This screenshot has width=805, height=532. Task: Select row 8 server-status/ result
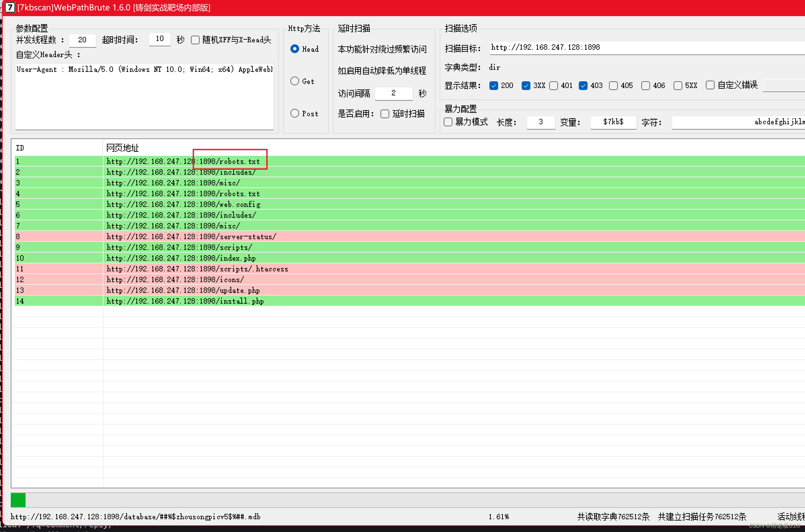410,236
